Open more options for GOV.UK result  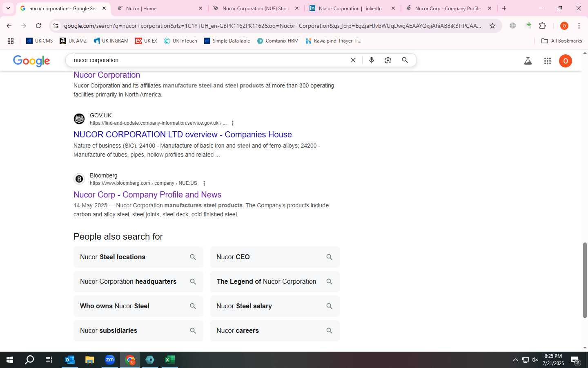[233, 123]
